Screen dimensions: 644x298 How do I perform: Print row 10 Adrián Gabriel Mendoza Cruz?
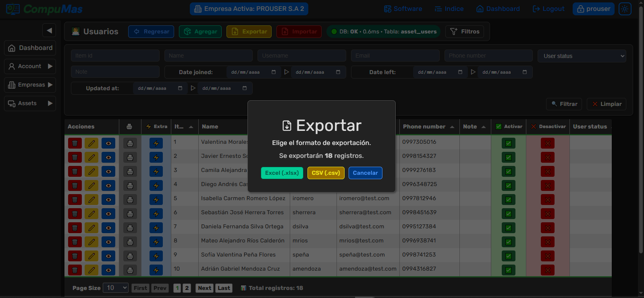[130, 270]
